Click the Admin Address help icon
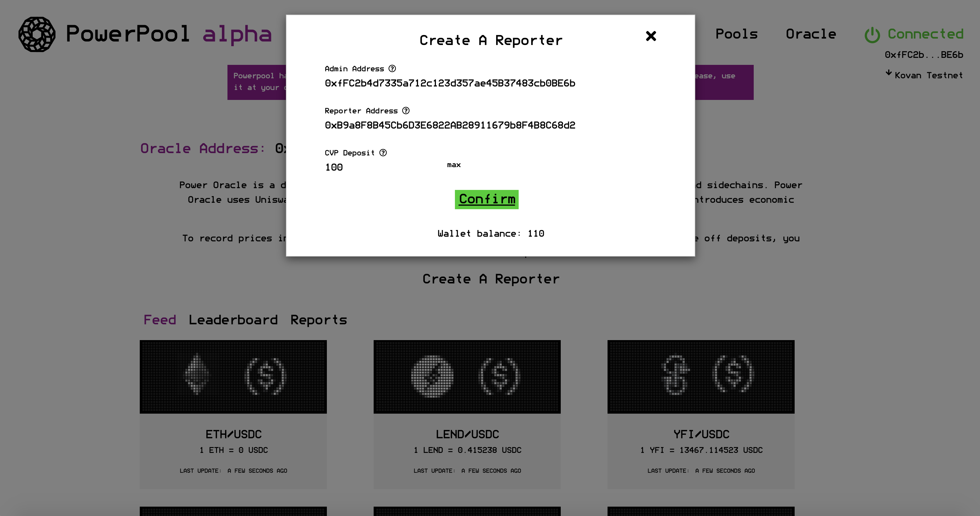Viewport: 980px width, 516px height. (392, 68)
